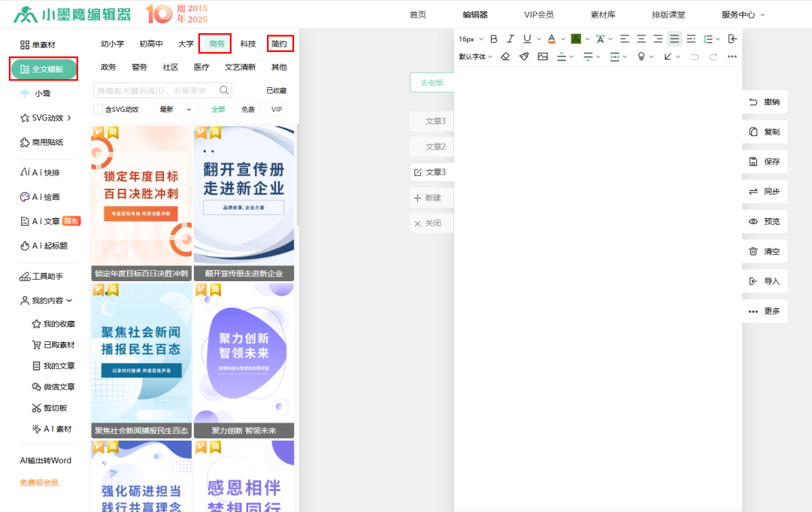
Task: Apply italic formatting to text
Action: pyautogui.click(x=511, y=39)
